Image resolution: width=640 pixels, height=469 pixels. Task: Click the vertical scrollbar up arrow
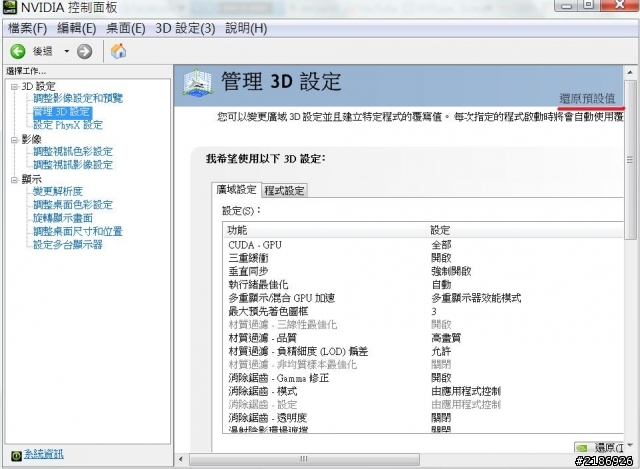point(631,72)
